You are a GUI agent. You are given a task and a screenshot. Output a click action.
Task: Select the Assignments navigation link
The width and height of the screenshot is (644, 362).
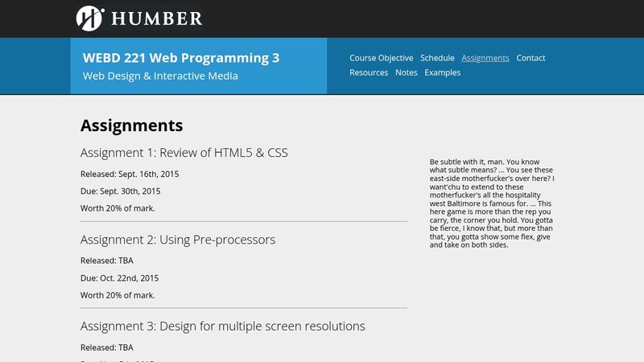coord(485,58)
